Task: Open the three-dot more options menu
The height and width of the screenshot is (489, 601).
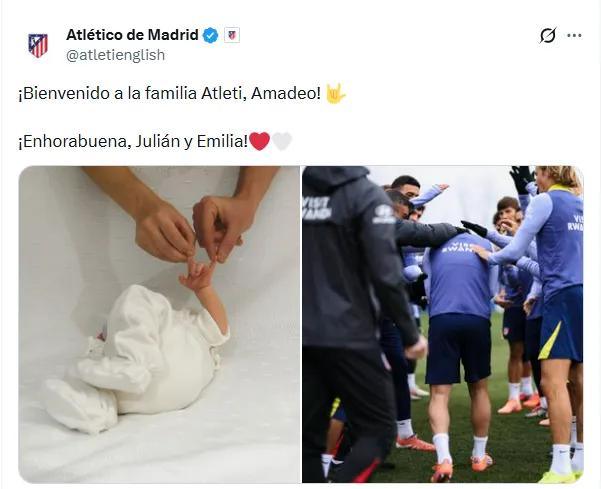Action: point(574,36)
